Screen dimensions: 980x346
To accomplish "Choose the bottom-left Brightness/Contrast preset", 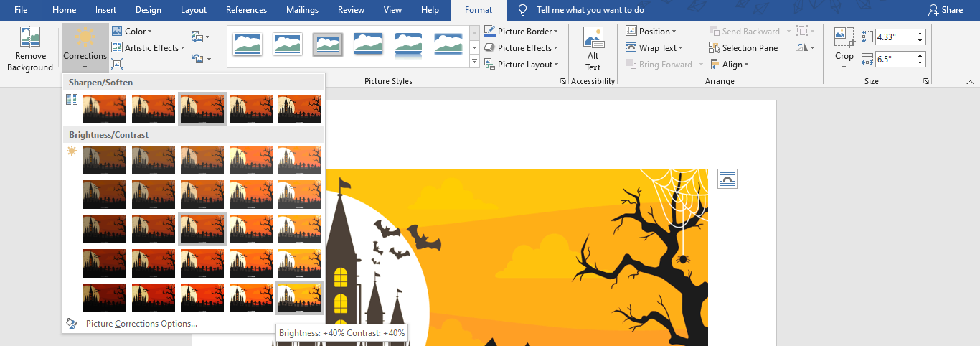I will 105,298.
